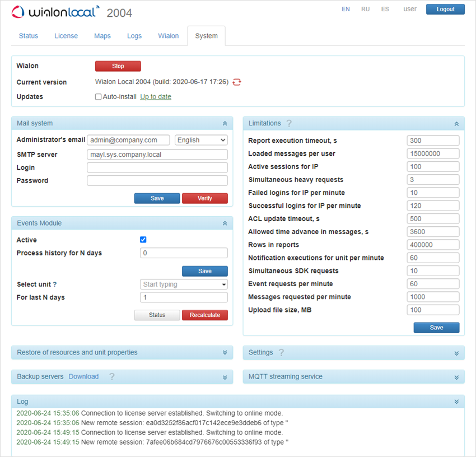Click the version refresh icon next to build date

(237, 82)
